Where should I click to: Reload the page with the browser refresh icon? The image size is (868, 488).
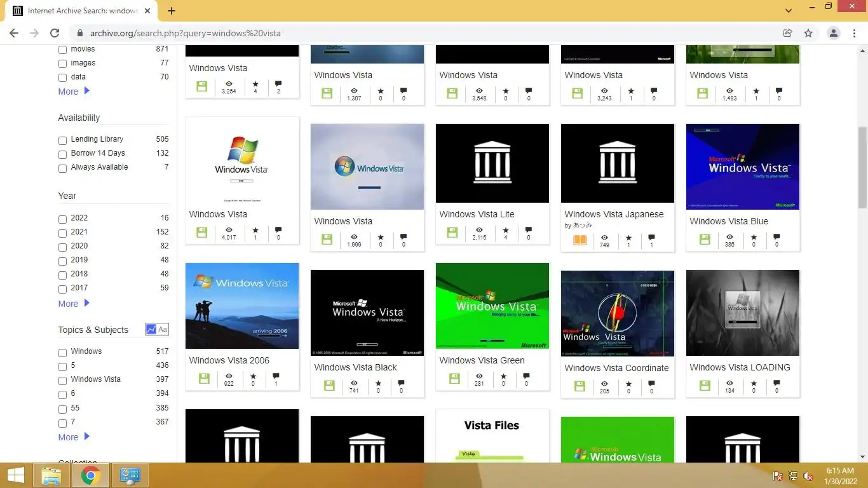(55, 33)
